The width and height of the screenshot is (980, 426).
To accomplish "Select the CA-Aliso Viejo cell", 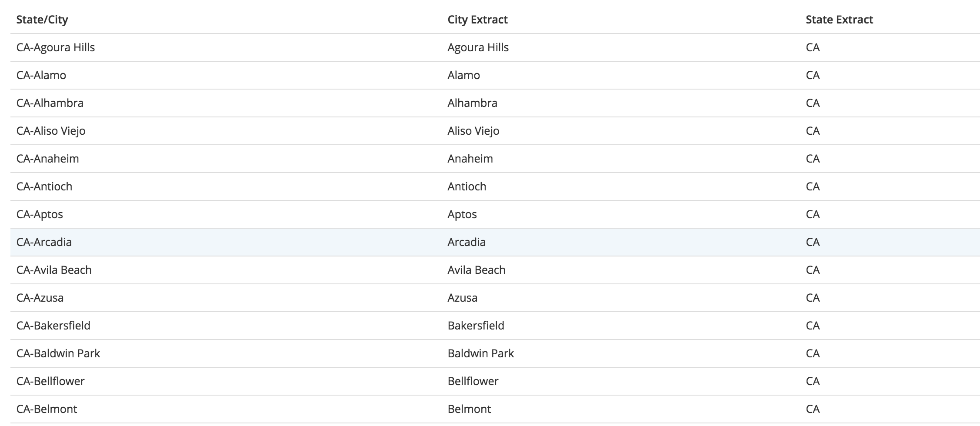I will (x=51, y=131).
